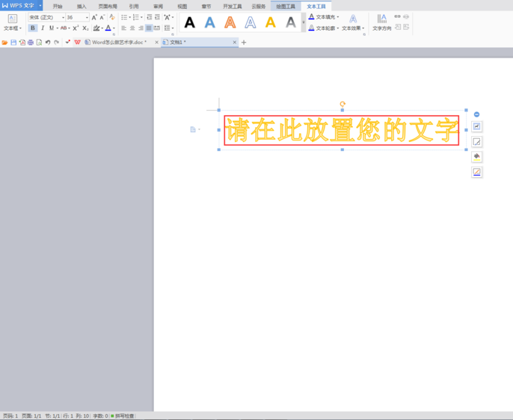Click the WordArt placeholder text
This screenshot has height=420, width=513.
click(x=342, y=130)
